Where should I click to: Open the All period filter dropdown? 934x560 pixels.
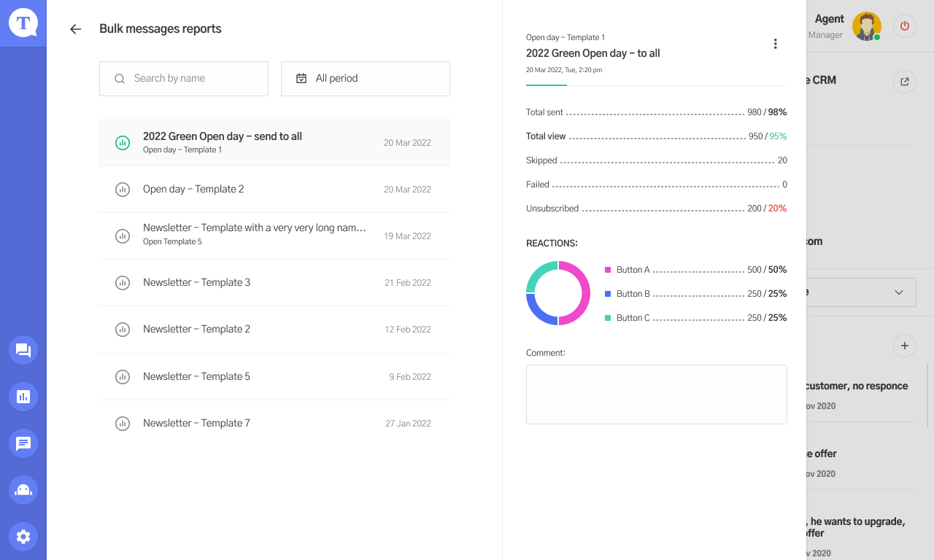[x=366, y=79]
